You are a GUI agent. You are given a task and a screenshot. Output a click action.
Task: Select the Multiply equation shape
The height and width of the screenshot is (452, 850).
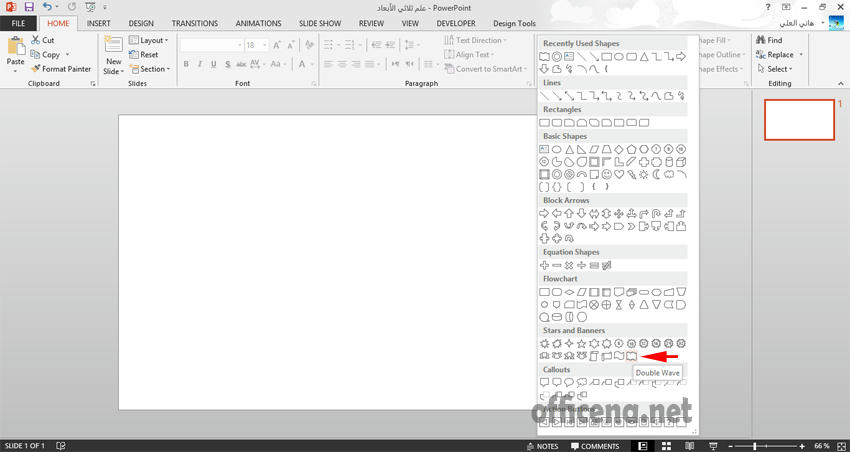point(569,266)
